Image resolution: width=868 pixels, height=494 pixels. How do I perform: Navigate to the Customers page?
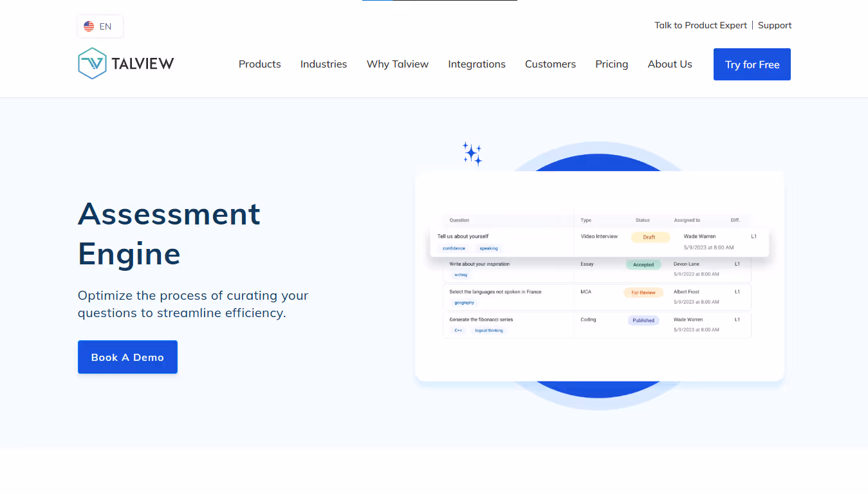point(550,64)
